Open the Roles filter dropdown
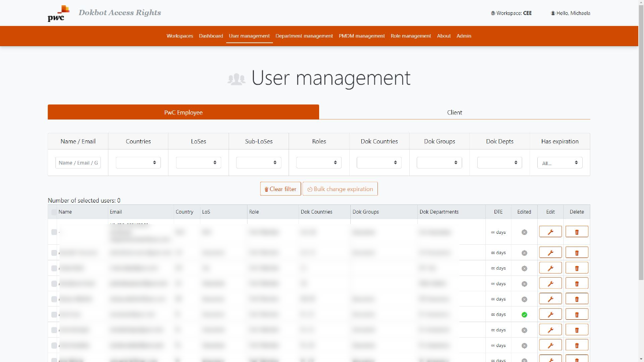644x362 pixels. point(319,163)
